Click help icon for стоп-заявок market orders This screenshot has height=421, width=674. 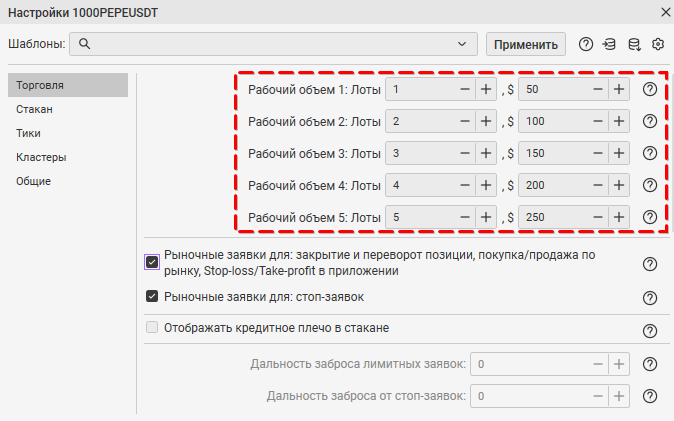650,298
